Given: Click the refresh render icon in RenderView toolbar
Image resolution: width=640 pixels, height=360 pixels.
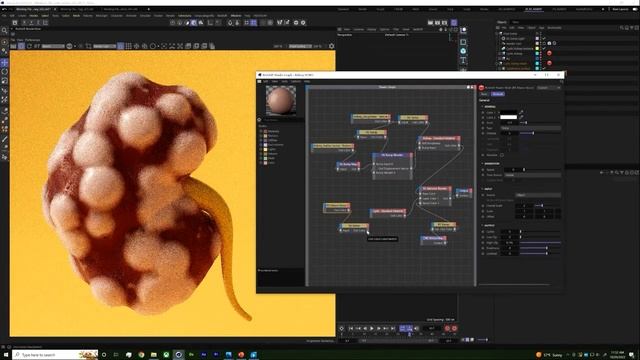Looking at the screenshot, I should 29,46.
